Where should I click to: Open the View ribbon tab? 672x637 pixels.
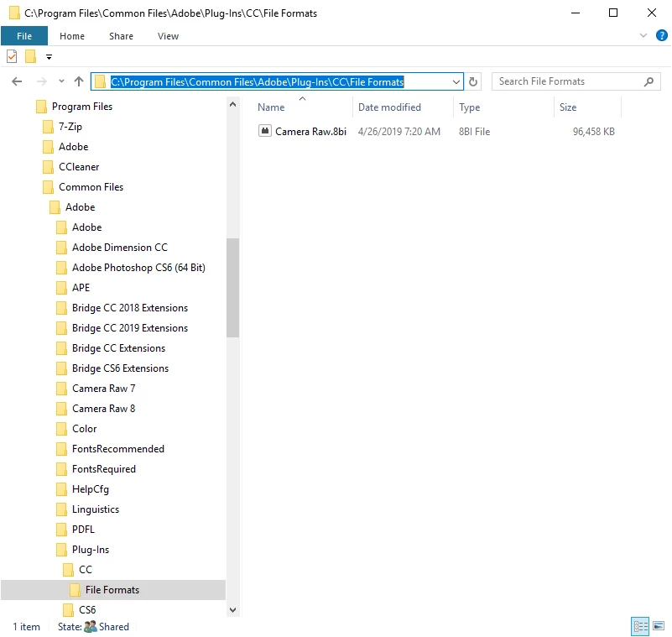[x=168, y=36]
